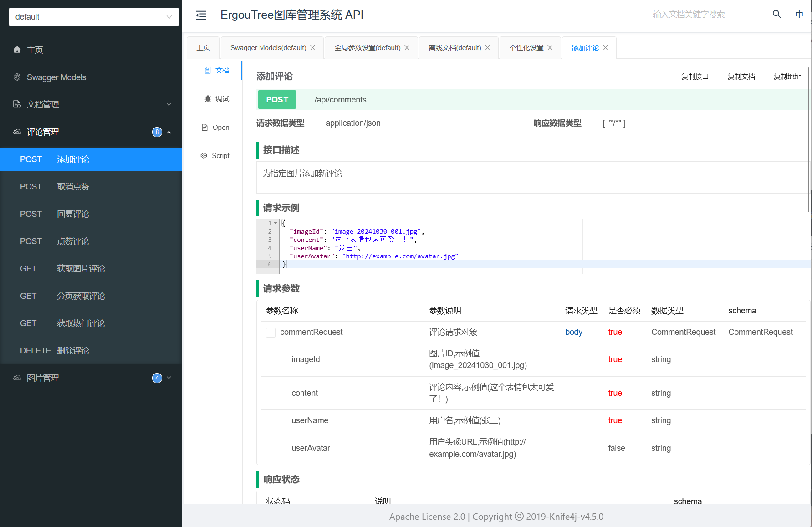Click the 复制接口 button
The width and height of the screenshot is (812, 527).
click(x=695, y=77)
